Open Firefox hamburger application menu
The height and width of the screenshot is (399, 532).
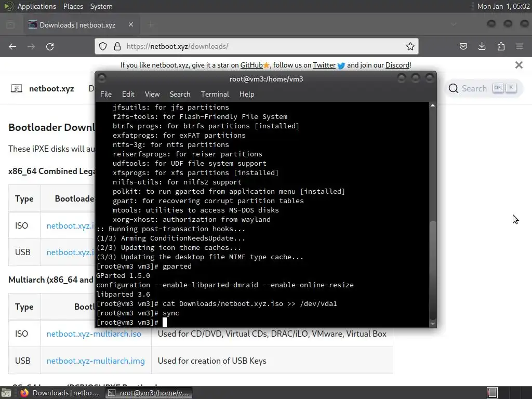pos(520,46)
